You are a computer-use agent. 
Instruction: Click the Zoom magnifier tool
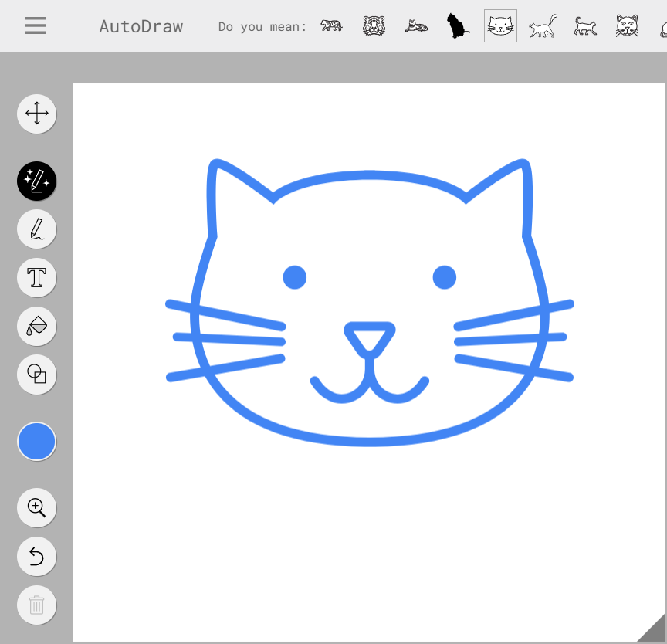[x=36, y=507]
